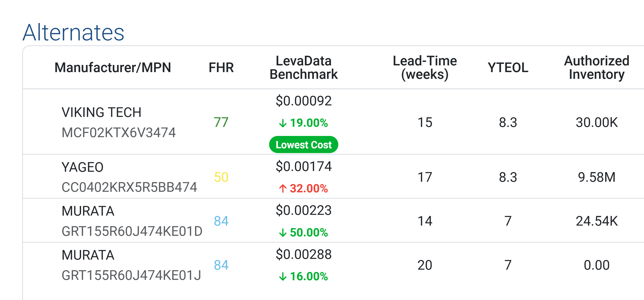This screenshot has height=300, width=644.
Task: Click the yellow Yageo FHR score 50
Action: [221, 177]
